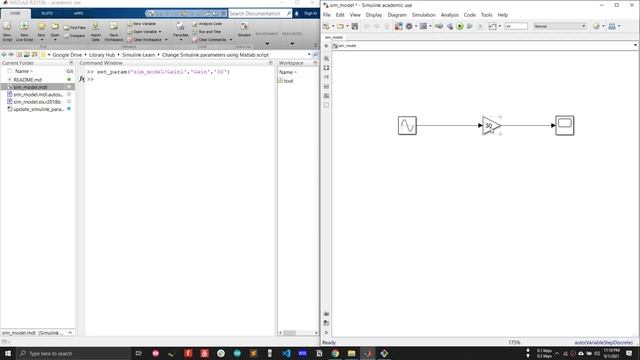Screen dimensions: 640x360
Task: Click VS Code icon in taskbar
Action: click(x=286, y=353)
